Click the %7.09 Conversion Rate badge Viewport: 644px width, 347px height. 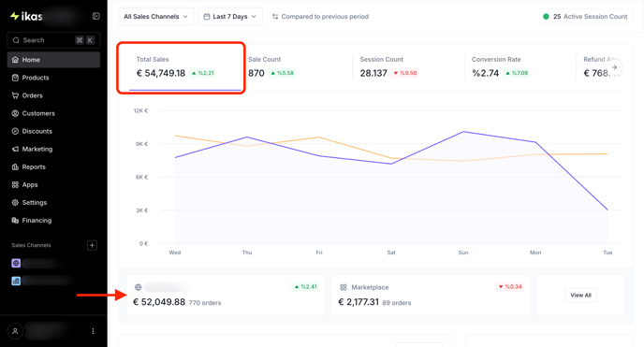click(517, 73)
